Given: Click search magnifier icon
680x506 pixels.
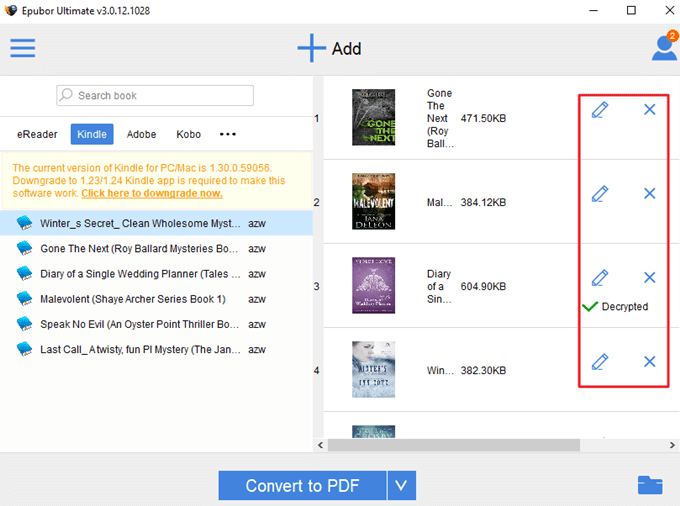Looking at the screenshot, I should click(66, 95).
